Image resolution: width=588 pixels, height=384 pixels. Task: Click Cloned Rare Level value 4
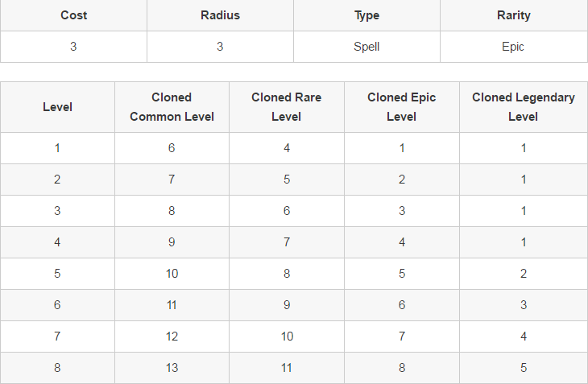click(x=287, y=148)
